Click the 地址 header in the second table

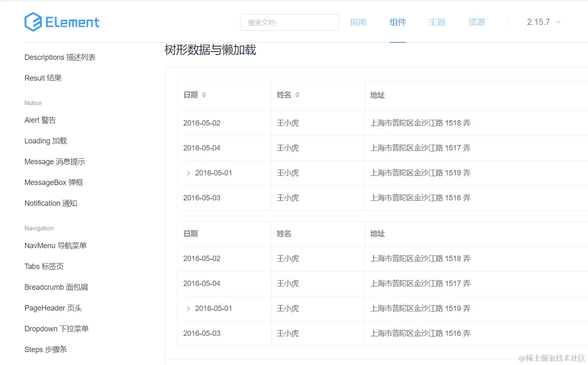[x=377, y=234]
